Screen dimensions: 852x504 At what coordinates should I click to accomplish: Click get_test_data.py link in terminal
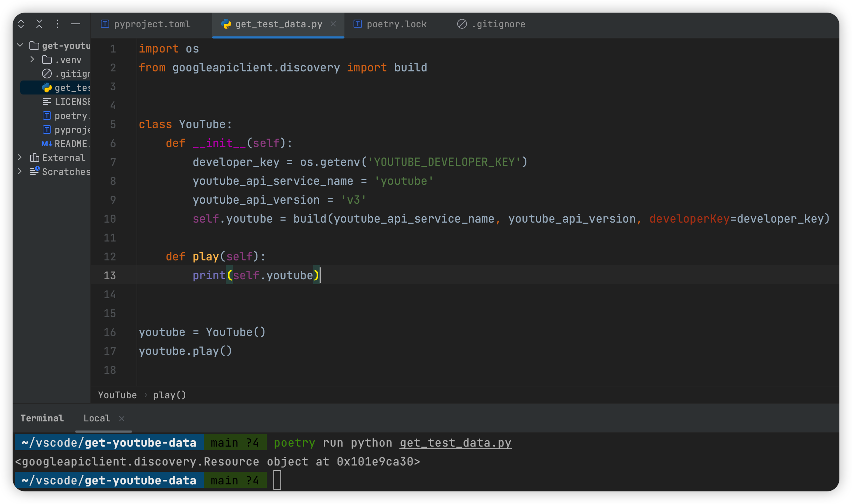click(455, 443)
